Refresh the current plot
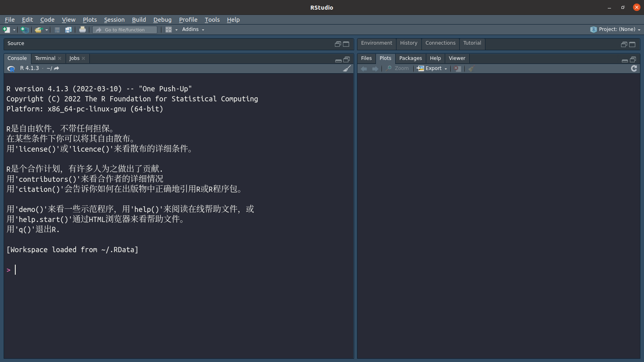644x362 pixels. click(634, 68)
